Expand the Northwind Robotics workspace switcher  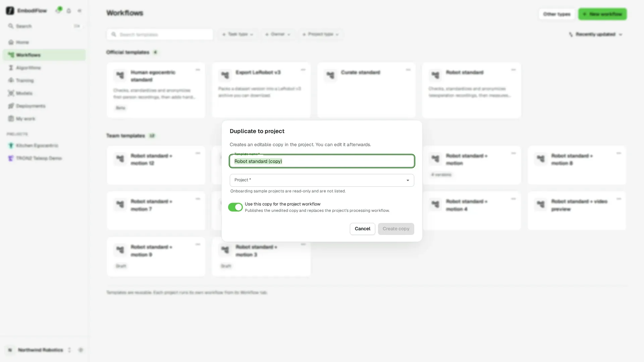tap(69, 350)
